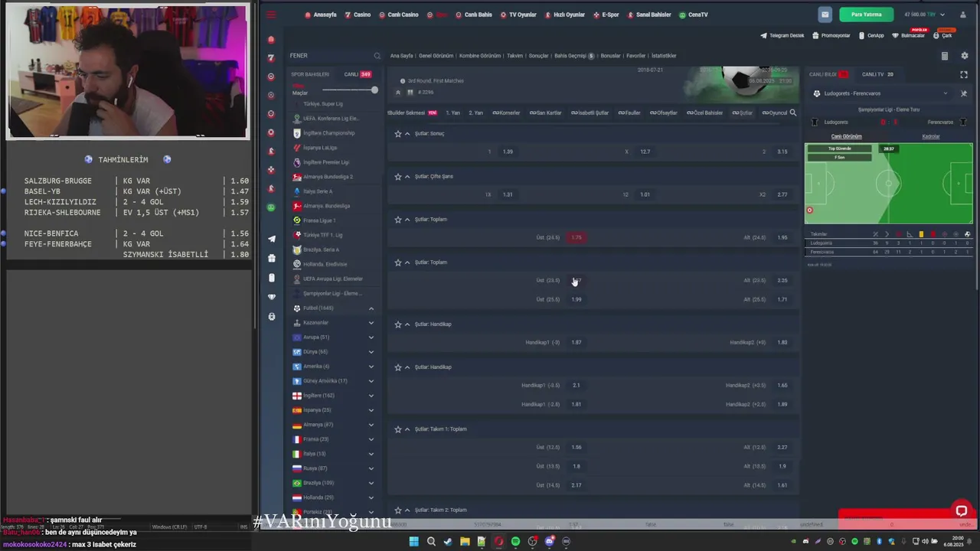Viewport: 980px width, 551px height.
Task: Open the user profile icon in header
Action: [x=963, y=15]
